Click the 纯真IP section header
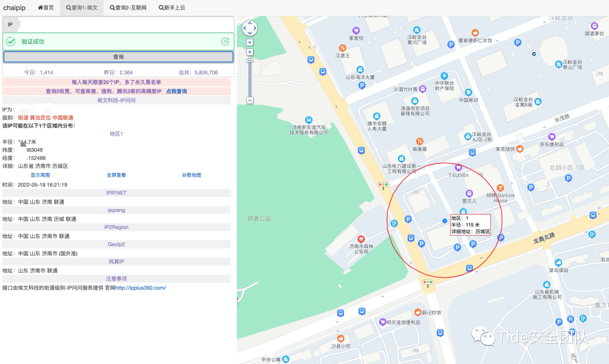This screenshot has width=609, height=364. (x=116, y=261)
